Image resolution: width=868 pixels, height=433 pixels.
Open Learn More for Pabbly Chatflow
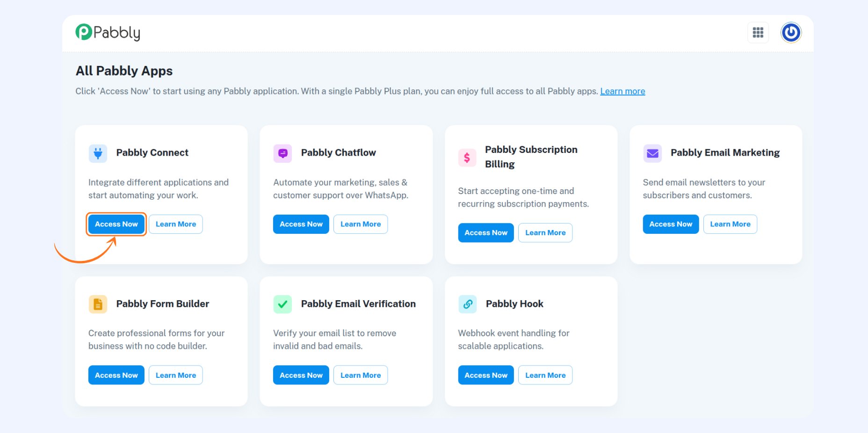pyautogui.click(x=360, y=224)
